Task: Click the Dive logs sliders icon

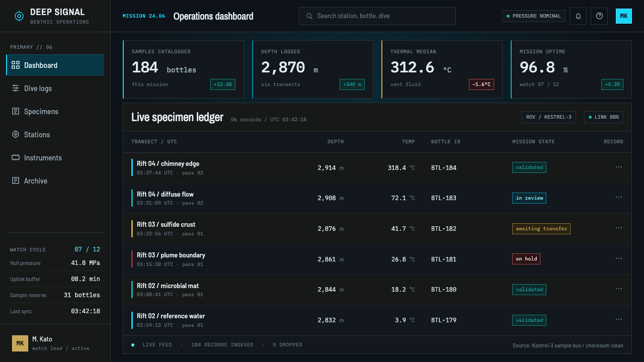Action: coord(16,88)
